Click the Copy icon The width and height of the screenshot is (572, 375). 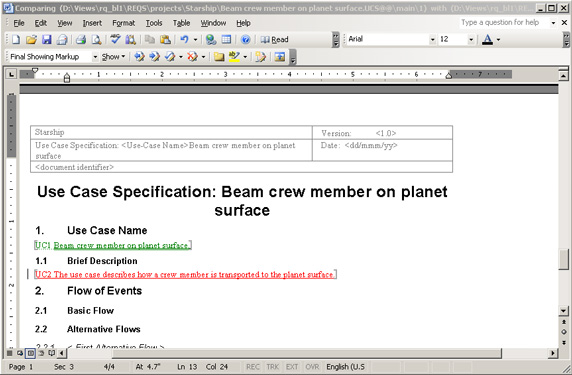(150, 39)
